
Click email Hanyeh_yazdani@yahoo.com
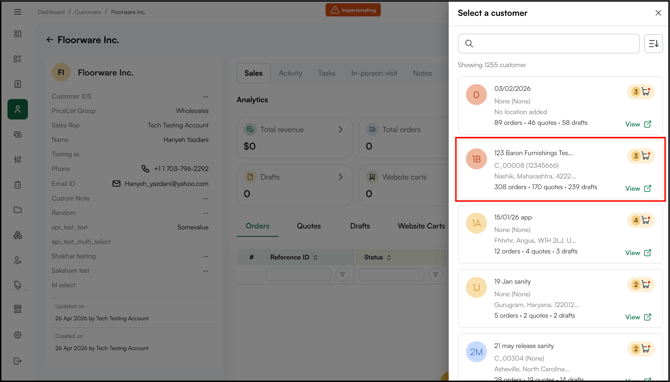(x=167, y=184)
